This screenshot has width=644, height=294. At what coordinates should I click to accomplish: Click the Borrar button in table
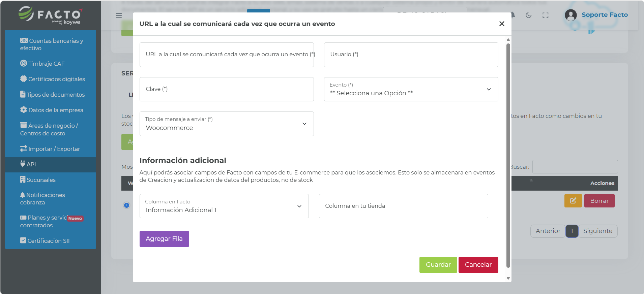(x=599, y=201)
